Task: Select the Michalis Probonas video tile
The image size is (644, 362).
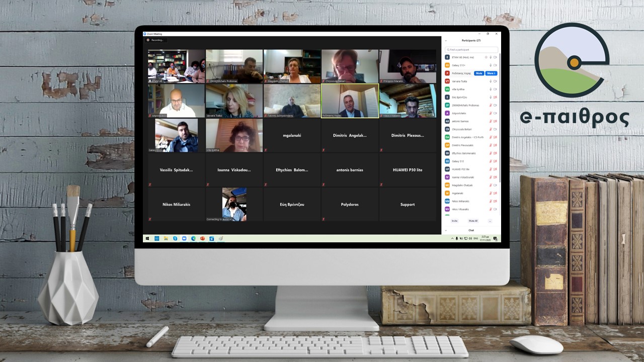Action: click(234, 66)
